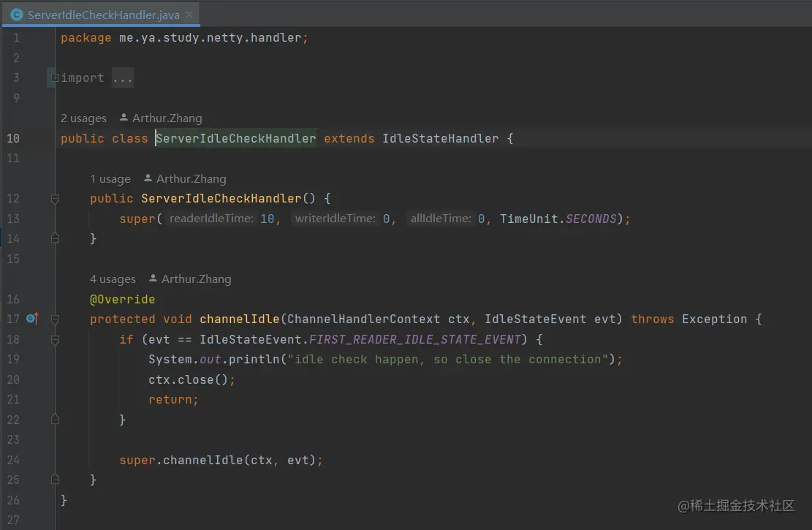Click the 'readerIdleTime:' parameter hint

click(x=211, y=219)
